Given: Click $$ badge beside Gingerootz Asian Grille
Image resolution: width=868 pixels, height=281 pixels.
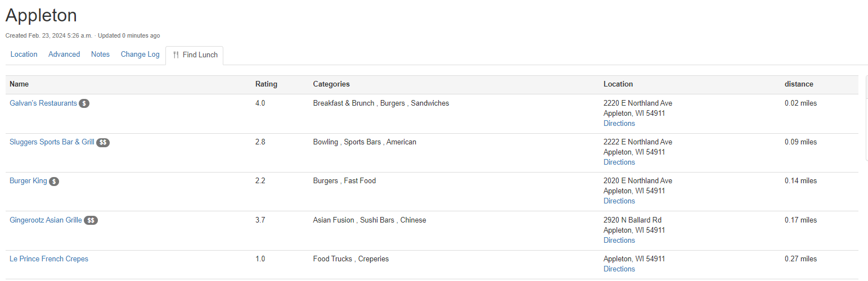Looking at the screenshot, I should (x=91, y=220).
